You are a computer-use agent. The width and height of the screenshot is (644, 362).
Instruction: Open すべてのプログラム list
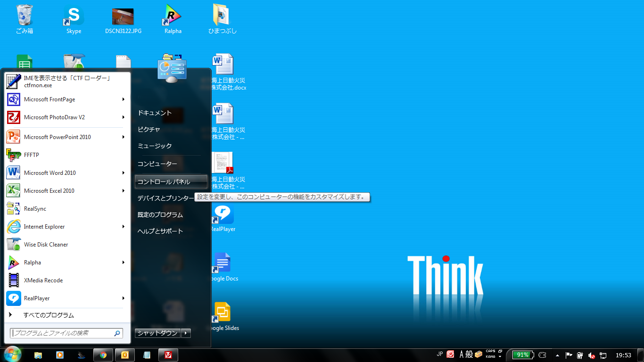pyautogui.click(x=49, y=315)
